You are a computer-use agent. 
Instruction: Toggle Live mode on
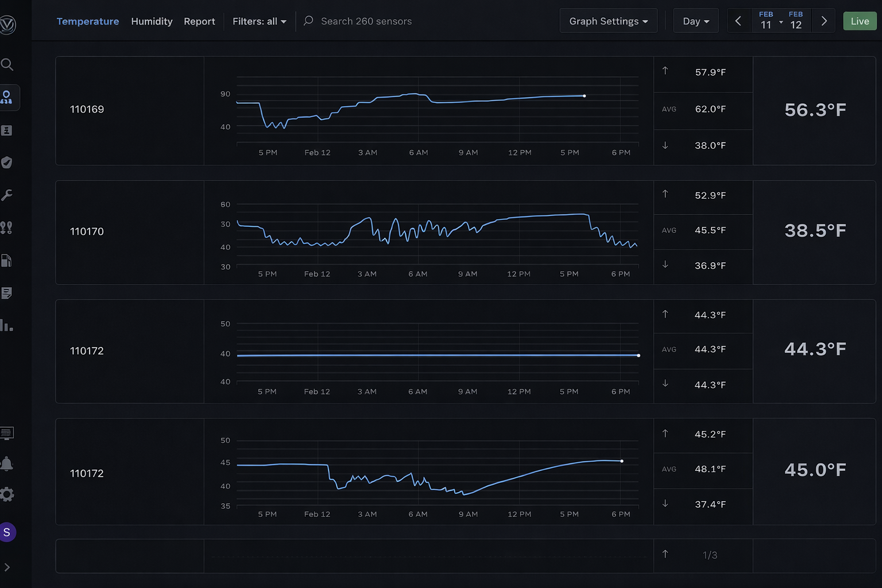click(859, 21)
